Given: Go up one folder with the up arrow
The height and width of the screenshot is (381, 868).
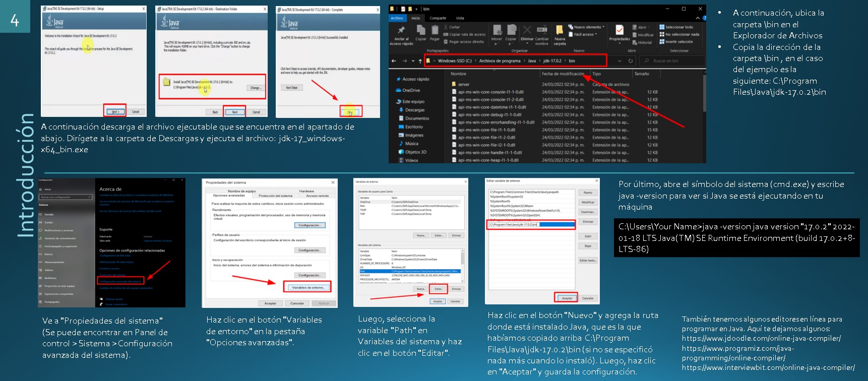Looking at the screenshot, I should click(x=420, y=61).
